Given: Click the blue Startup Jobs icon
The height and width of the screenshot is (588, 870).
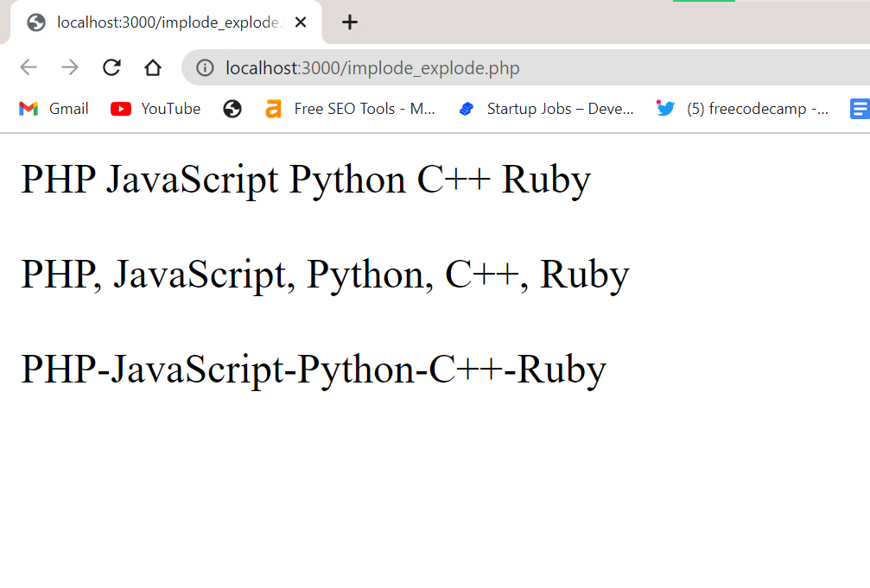Looking at the screenshot, I should tap(467, 109).
